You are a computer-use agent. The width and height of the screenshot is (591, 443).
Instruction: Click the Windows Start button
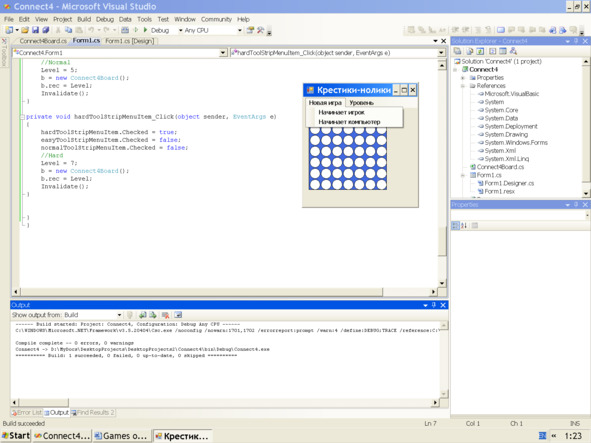(16, 436)
